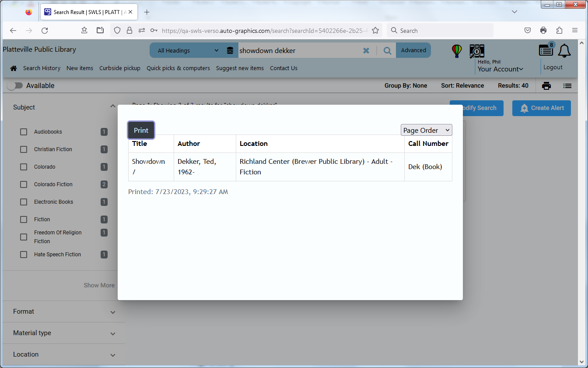Image resolution: width=588 pixels, height=368 pixels.
Task: Click Sort: Relevance option
Action: tap(462, 85)
